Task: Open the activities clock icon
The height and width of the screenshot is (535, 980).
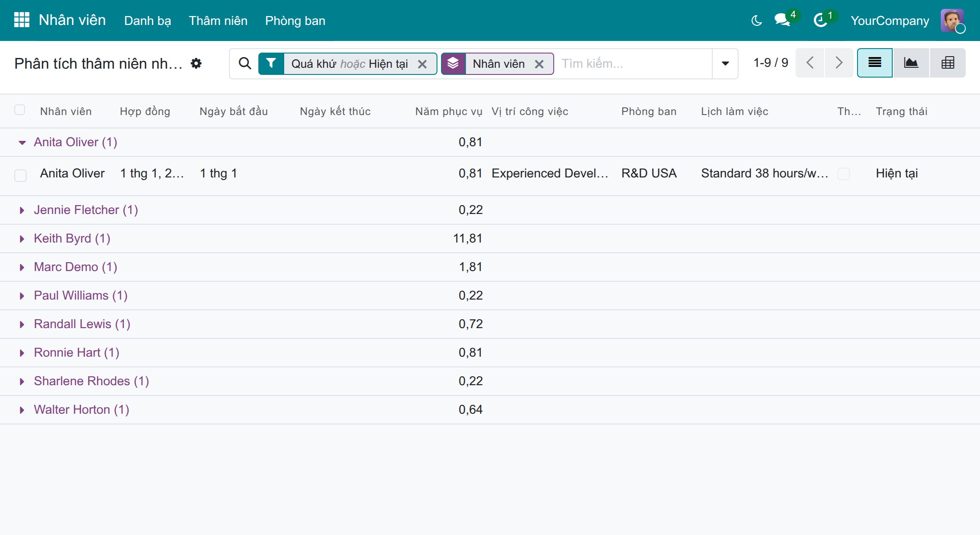Action: 821,21
